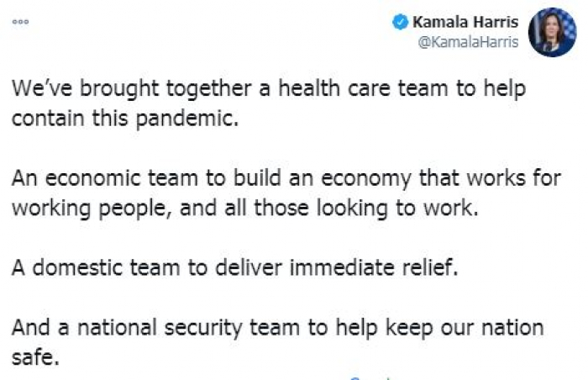This screenshot has width=588, height=380.
Task: Click the line about working people
Action: click(245, 210)
